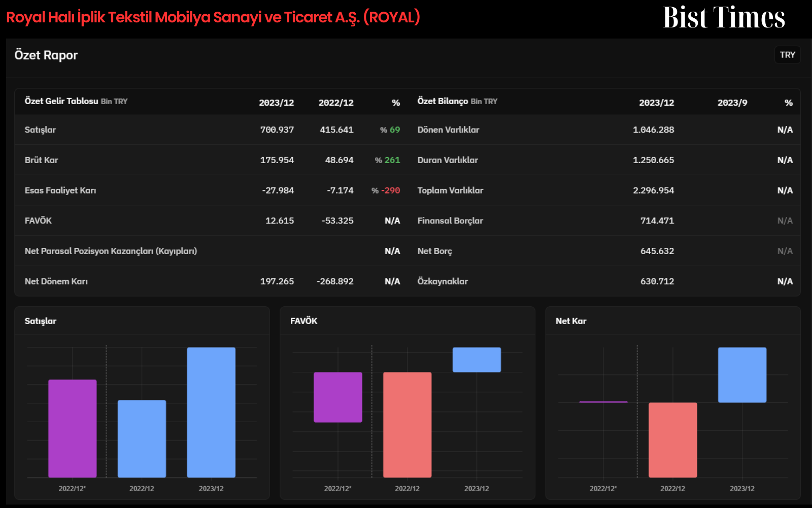Select the Toplam Varlıklar value "2.296.954"
The height and width of the screenshot is (508, 812).
(x=654, y=190)
